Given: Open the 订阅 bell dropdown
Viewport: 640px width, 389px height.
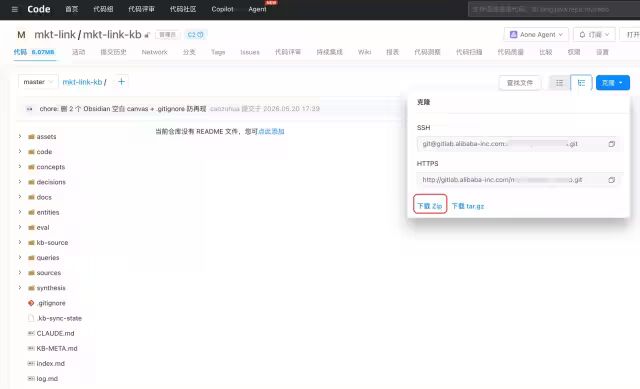Looking at the screenshot, I should click(x=594, y=35).
